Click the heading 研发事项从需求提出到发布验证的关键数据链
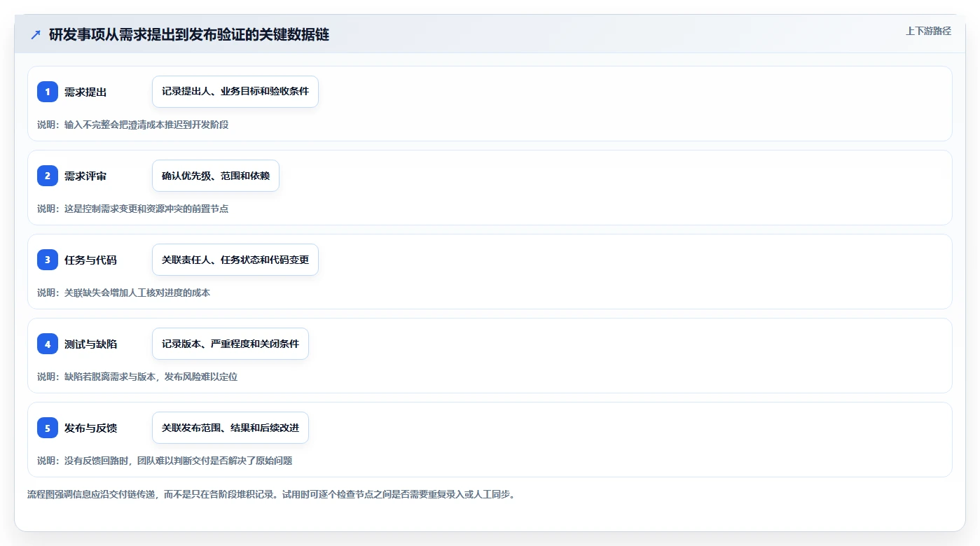 189,34
